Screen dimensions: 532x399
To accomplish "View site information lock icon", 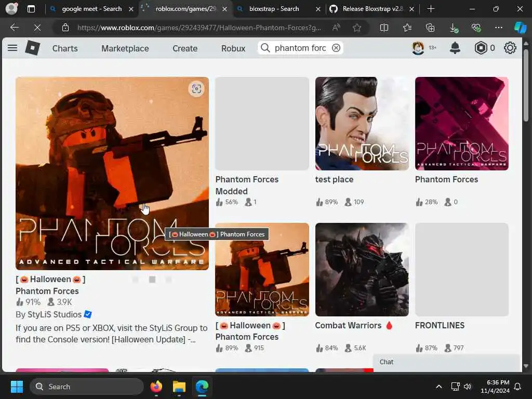I will coord(65,28).
